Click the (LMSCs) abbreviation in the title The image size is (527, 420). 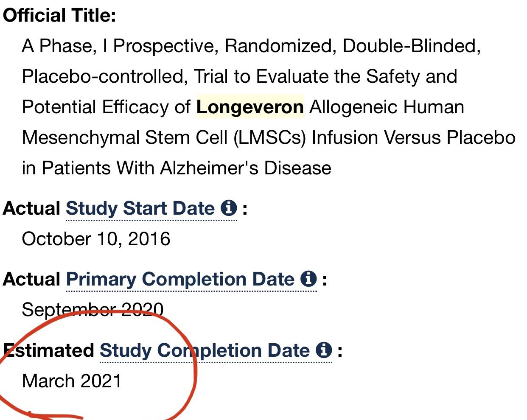[270, 137]
